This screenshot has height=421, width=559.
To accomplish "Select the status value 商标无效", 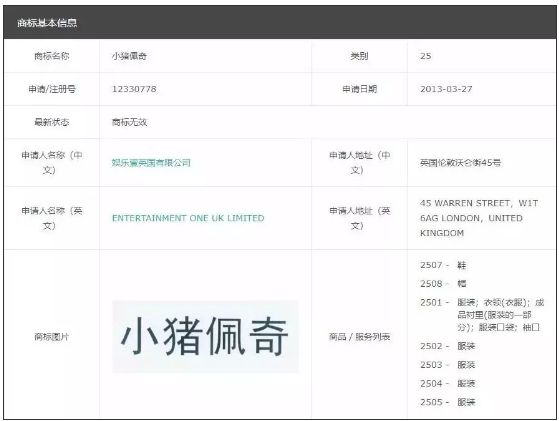I will [x=129, y=122].
